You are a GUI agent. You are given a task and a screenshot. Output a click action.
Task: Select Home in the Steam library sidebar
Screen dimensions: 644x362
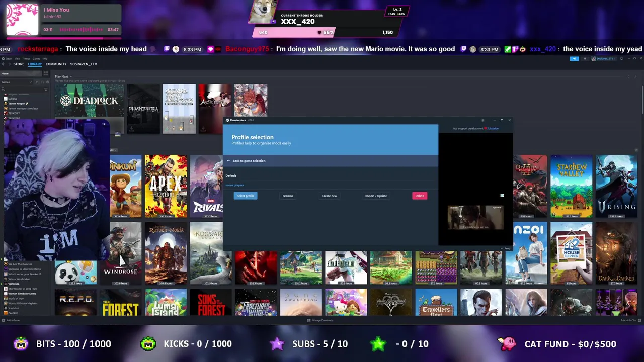click(21, 74)
